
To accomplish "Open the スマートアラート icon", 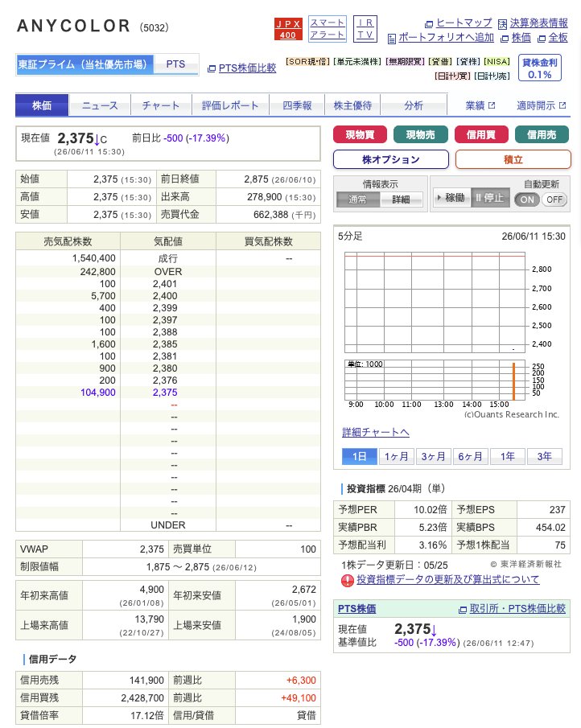I will tap(328, 29).
